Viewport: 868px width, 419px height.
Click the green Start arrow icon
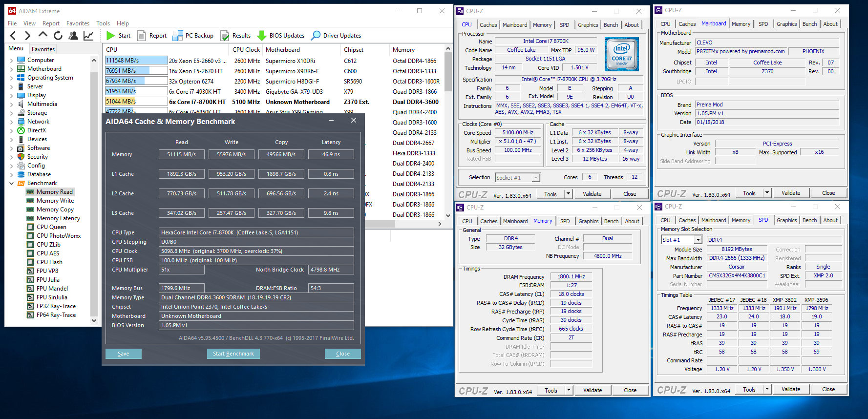pos(111,36)
